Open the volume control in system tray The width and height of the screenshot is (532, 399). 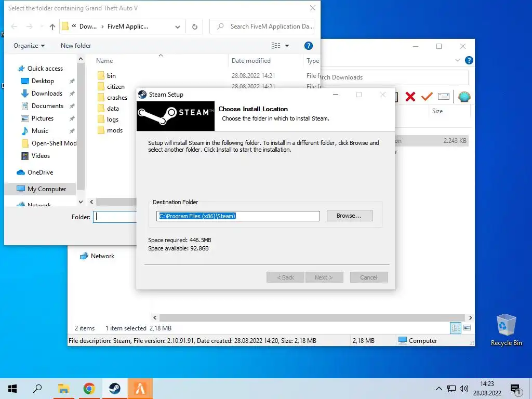point(463,389)
